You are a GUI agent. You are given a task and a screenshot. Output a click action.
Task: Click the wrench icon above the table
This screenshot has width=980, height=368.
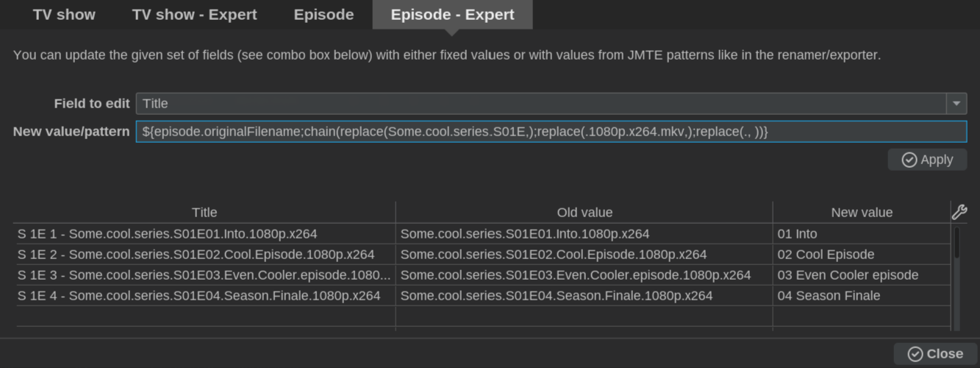coord(959,213)
